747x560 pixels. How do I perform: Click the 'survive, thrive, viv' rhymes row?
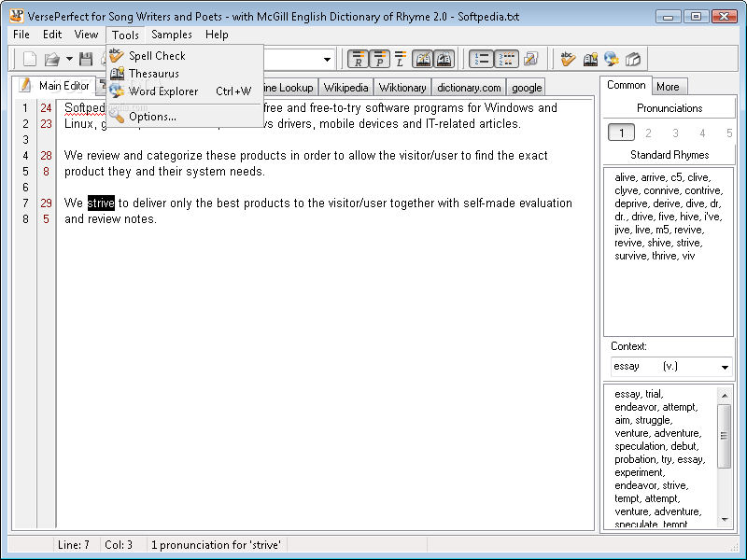(x=655, y=256)
